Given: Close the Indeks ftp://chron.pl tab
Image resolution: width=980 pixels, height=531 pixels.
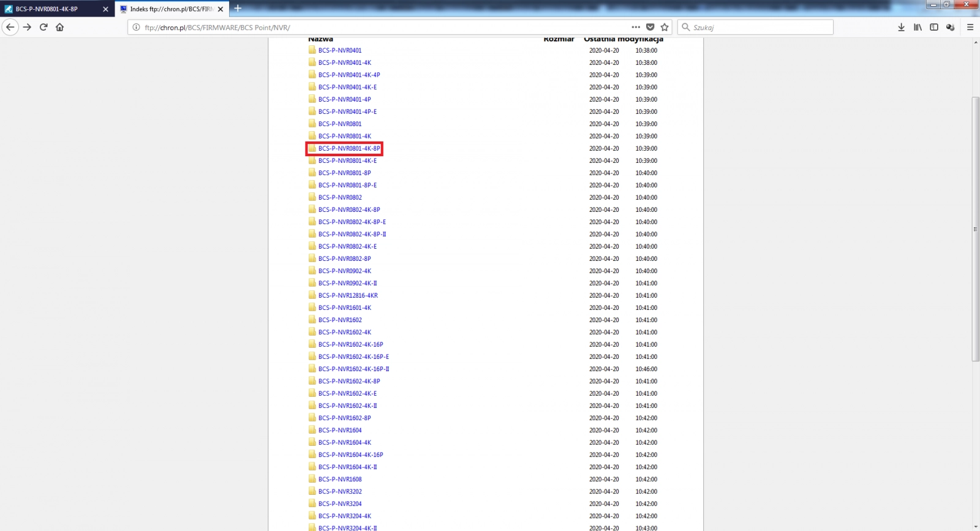Looking at the screenshot, I should click(x=221, y=9).
